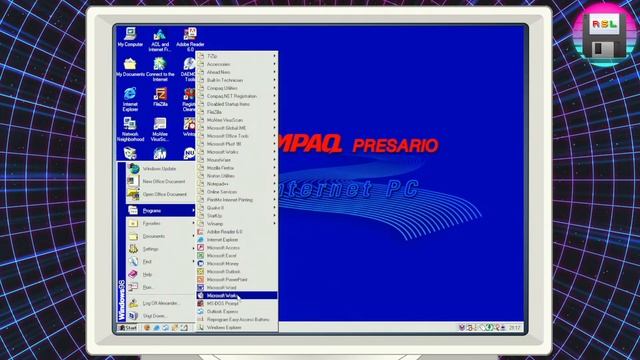This screenshot has height=360, width=640.
Task: Expand 7-Zip program folder
Action: point(237,56)
